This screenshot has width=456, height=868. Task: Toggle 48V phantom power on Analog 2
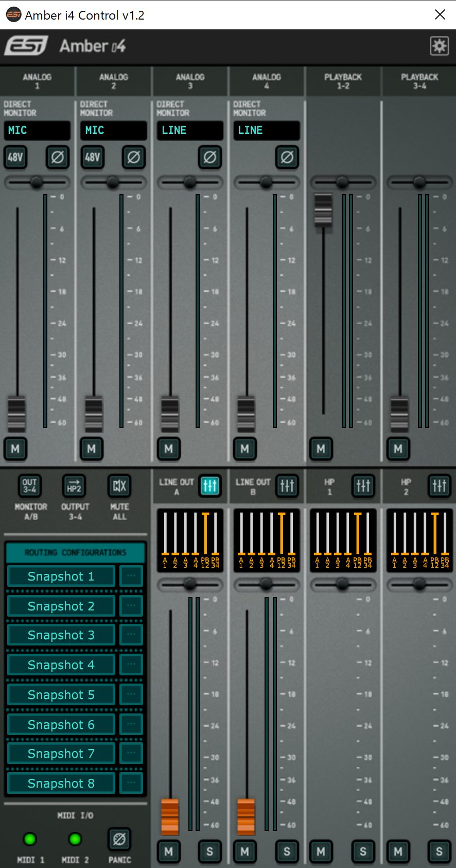pos(92,157)
